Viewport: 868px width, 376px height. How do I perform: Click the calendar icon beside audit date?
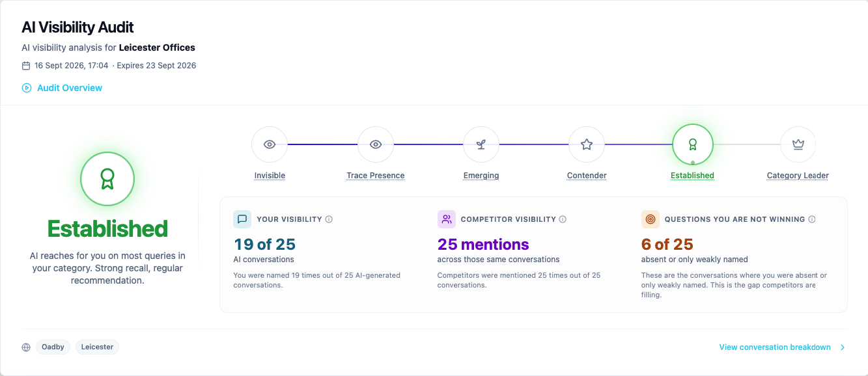pyautogui.click(x=26, y=66)
